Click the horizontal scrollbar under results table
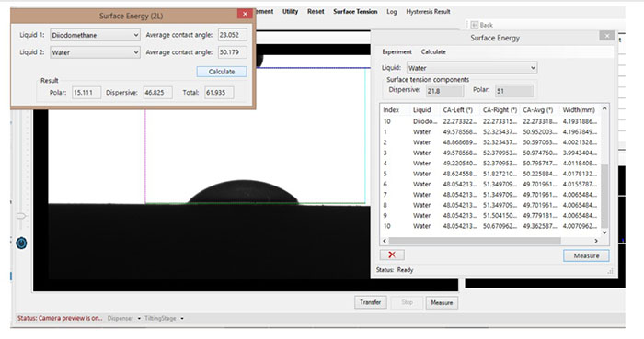The height and width of the screenshot is (339, 644). [475, 241]
